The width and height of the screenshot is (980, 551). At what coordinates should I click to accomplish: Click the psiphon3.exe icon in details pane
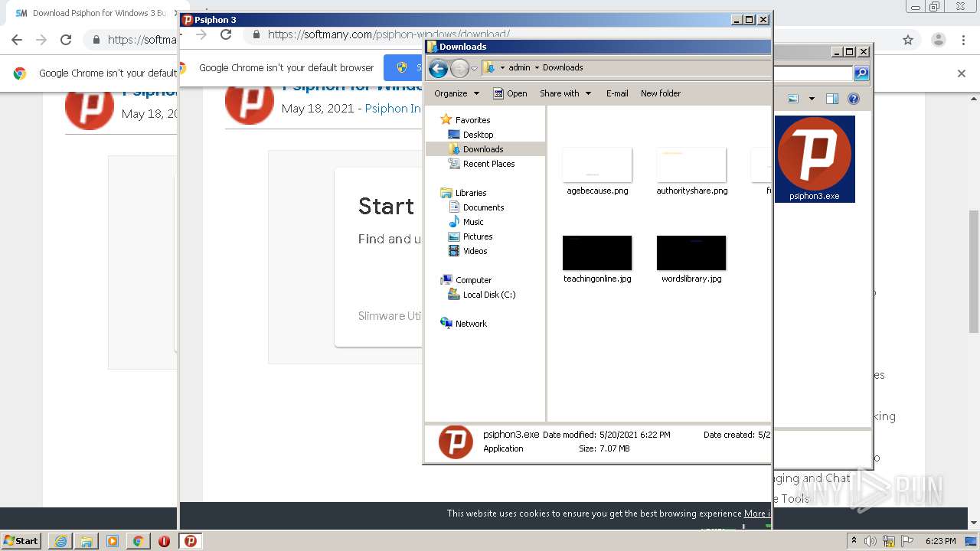(456, 442)
